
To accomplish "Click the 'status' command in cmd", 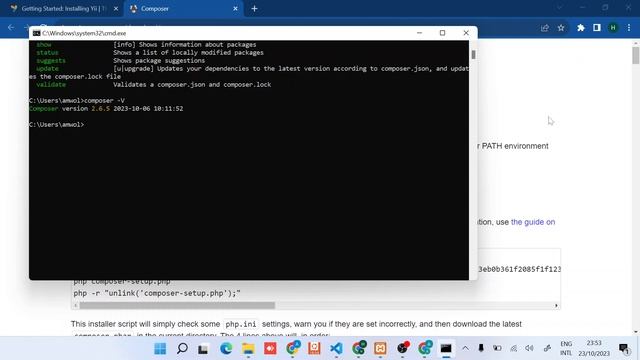I will point(47,53).
